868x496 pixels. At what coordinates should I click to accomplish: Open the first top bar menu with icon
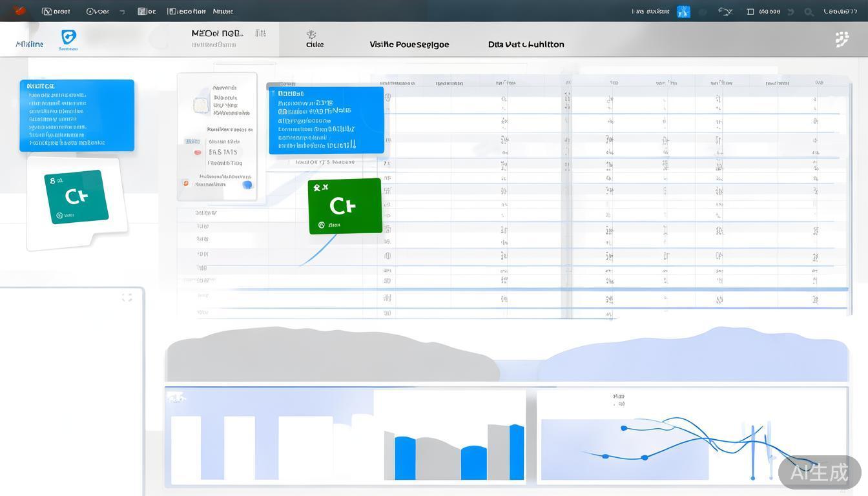point(56,12)
